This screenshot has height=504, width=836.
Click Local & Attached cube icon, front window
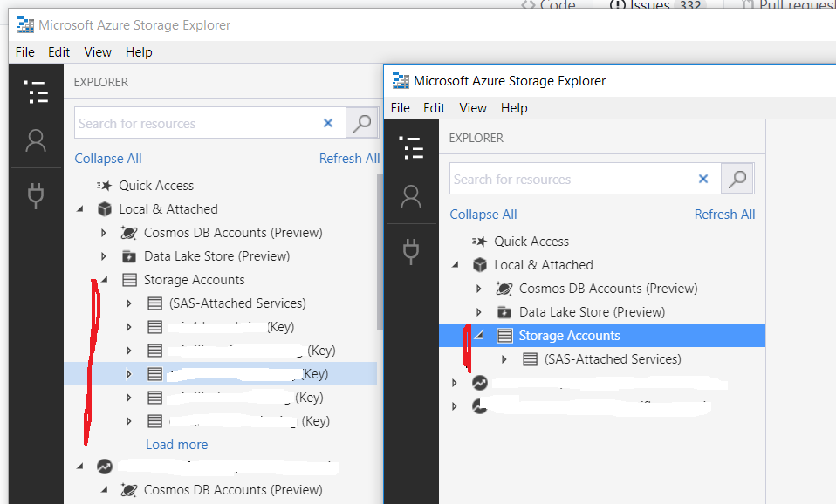point(480,265)
